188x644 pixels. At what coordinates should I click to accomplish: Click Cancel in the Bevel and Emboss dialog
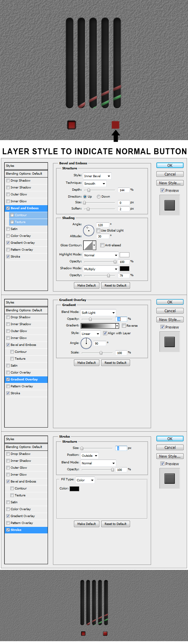[170, 174]
